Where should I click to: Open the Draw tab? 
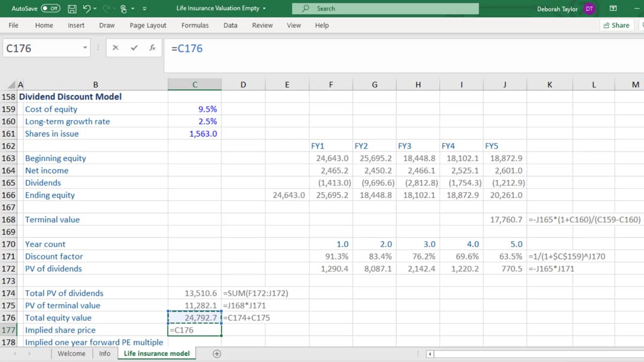click(x=107, y=25)
